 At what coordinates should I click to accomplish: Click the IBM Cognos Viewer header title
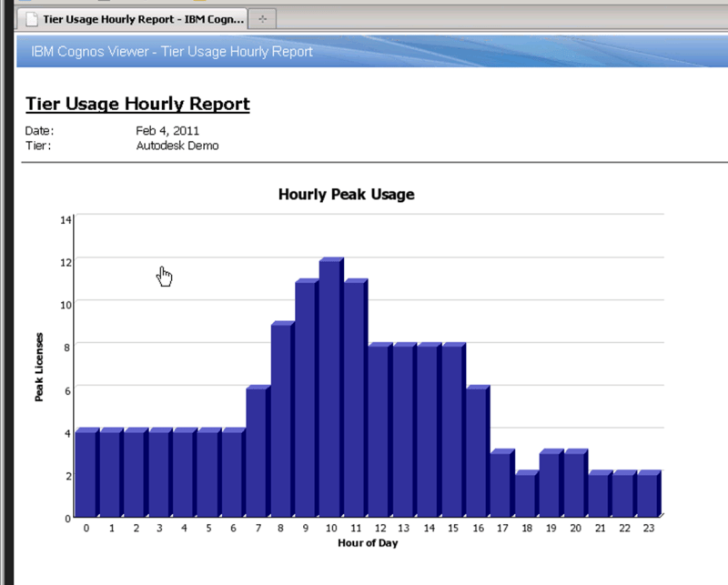(172, 52)
